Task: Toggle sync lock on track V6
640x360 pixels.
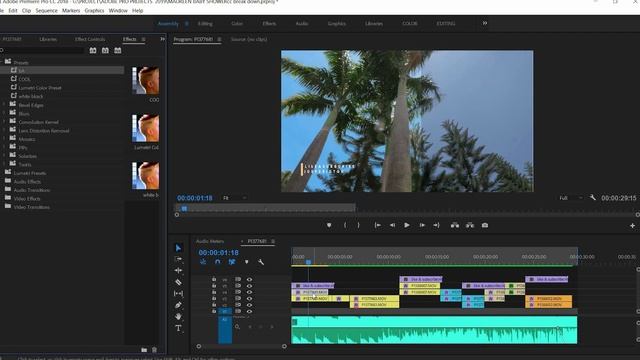Action: [238, 280]
